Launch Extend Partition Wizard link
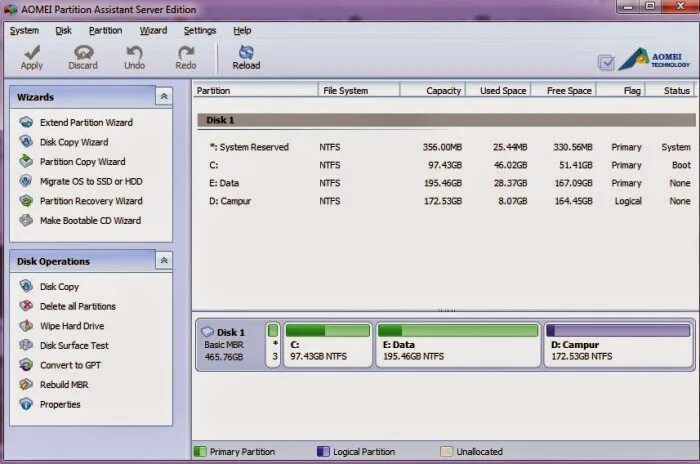 86,122
